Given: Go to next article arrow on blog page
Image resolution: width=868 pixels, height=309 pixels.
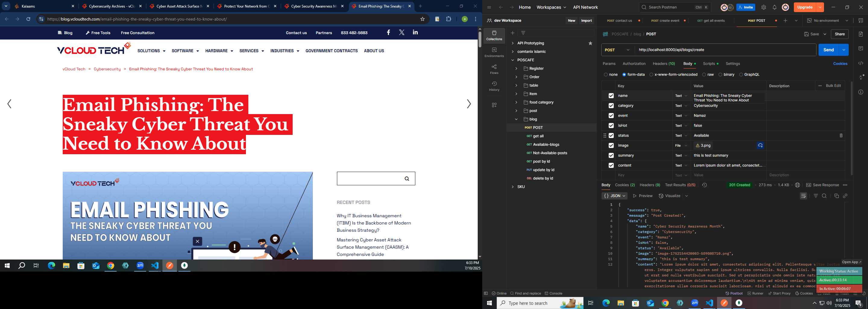Looking at the screenshot, I should tap(468, 104).
